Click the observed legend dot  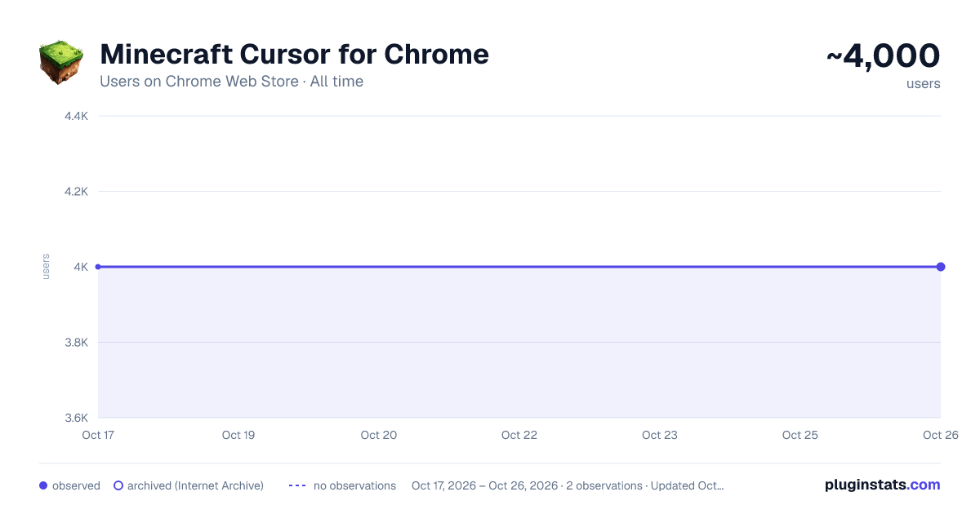[43, 485]
